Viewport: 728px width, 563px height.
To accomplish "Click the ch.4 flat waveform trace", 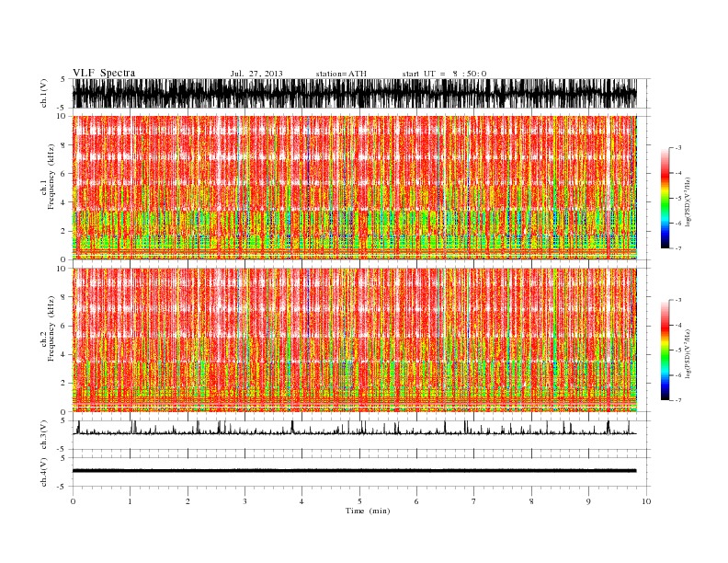I will 355,471.
